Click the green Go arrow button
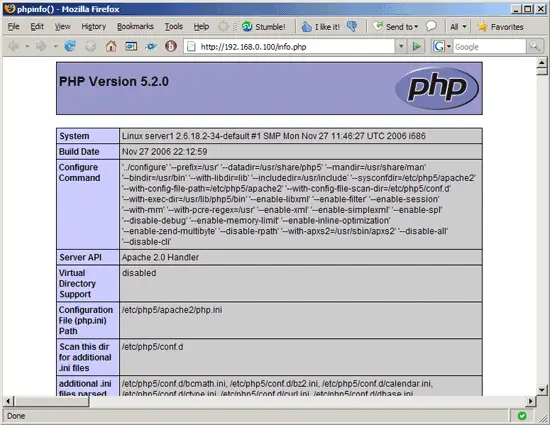This screenshot has height=425, width=550. [416, 46]
